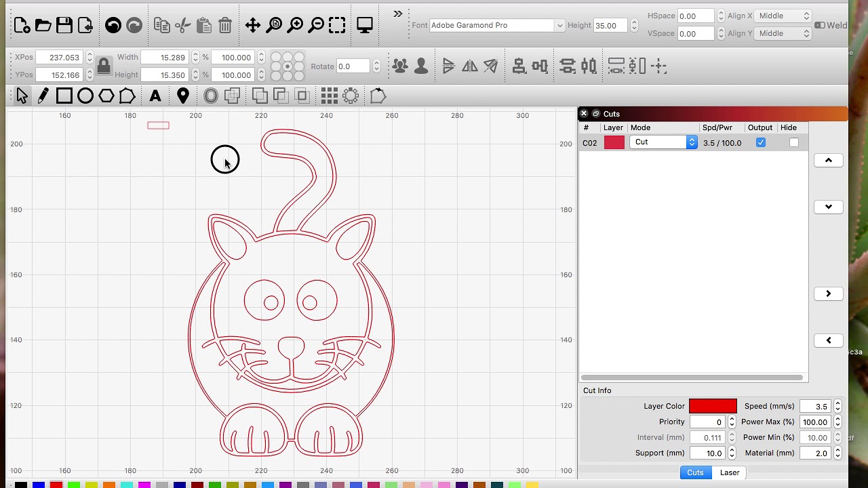868x488 pixels.
Task: Adjust the Power Max stepper
Action: 837,422
